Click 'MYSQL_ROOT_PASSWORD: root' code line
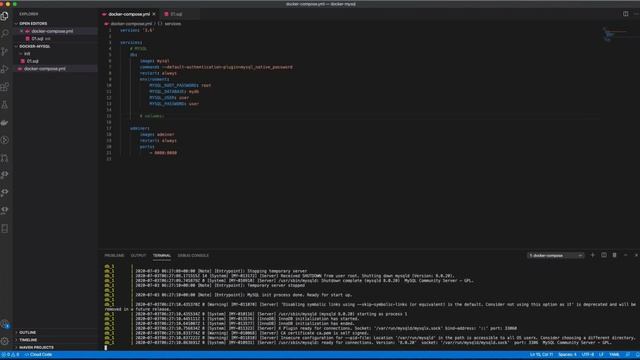The width and height of the screenshot is (640, 360). 180,85
